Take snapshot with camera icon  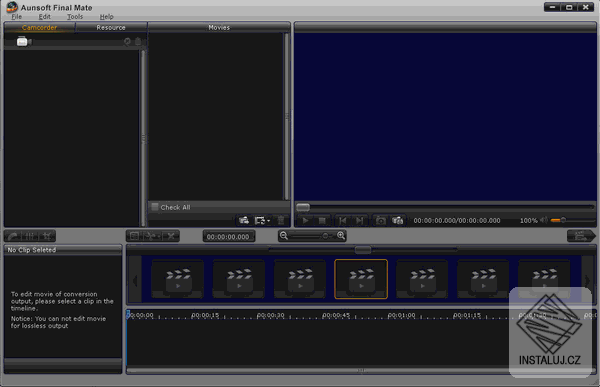380,220
